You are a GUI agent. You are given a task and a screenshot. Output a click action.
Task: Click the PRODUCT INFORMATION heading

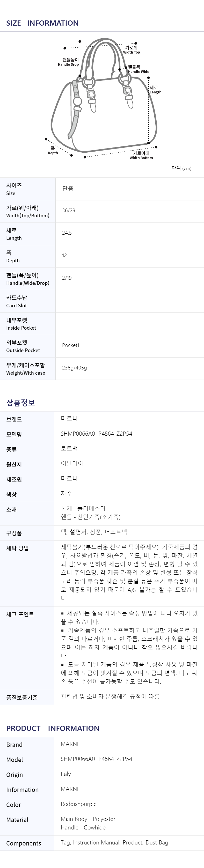53,729
